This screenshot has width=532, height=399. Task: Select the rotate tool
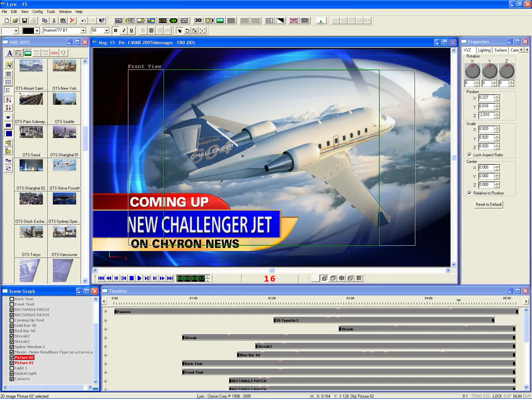[187, 31]
